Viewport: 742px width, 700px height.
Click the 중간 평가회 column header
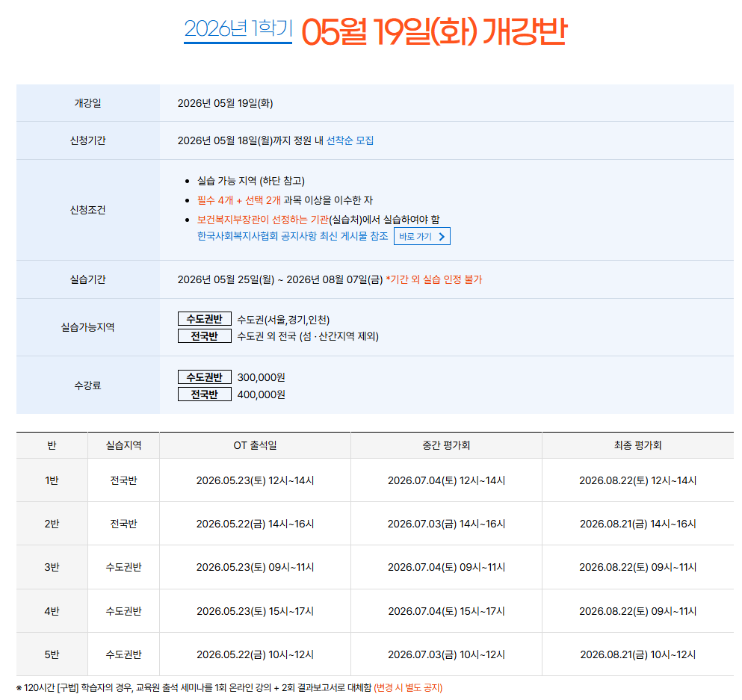click(x=446, y=445)
